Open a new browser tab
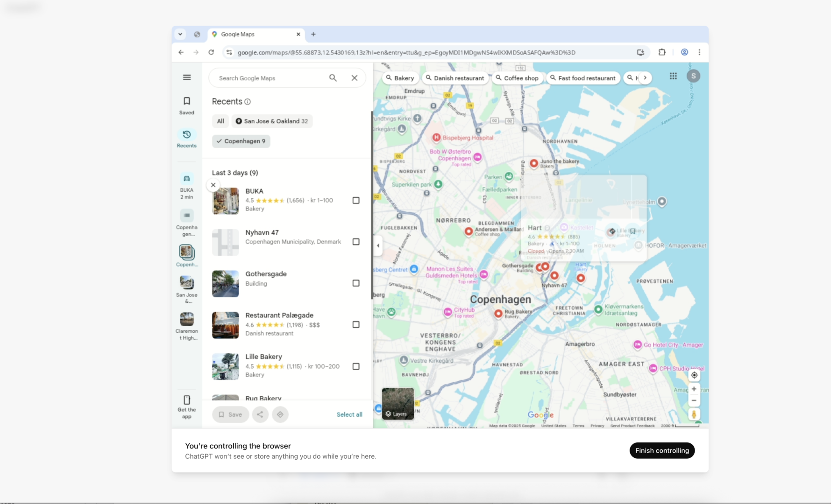Viewport: 831px width, 504px height. coord(313,34)
